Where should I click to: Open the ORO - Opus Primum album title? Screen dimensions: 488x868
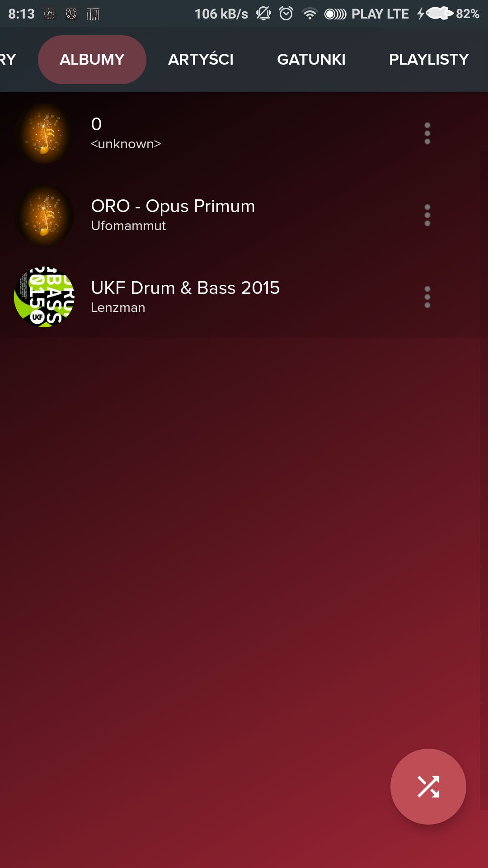click(x=173, y=206)
